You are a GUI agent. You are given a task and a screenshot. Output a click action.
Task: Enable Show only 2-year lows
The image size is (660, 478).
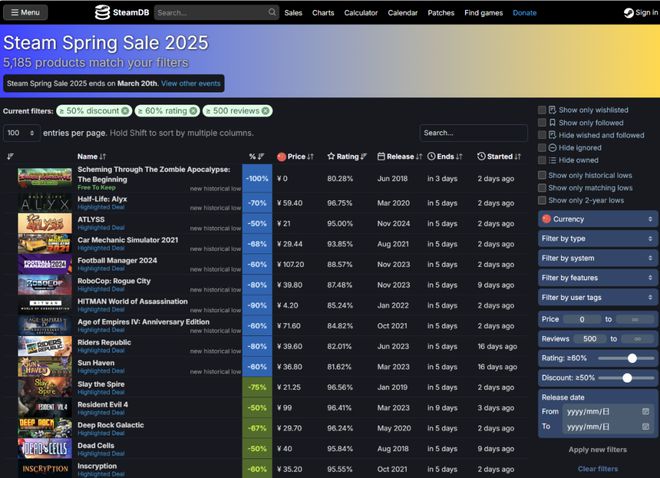[542, 200]
